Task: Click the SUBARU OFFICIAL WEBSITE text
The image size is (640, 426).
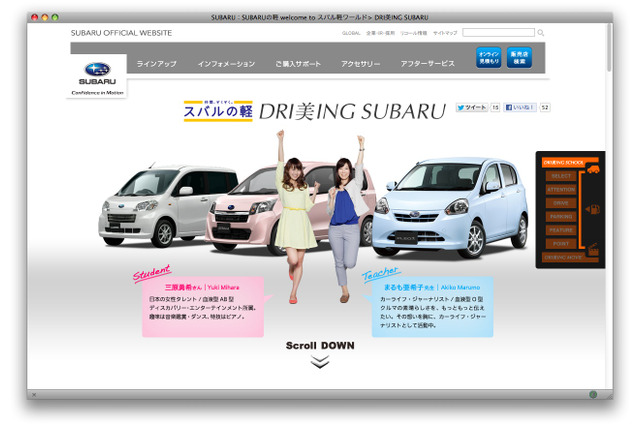Action: click(121, 33)
